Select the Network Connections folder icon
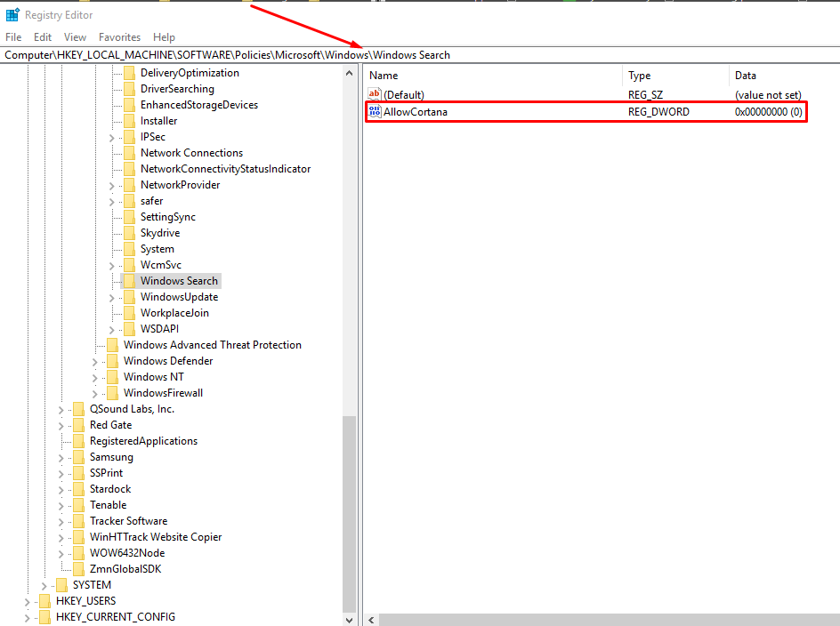The width and height of the screenshot is (840, 626). tap(129, 153)
